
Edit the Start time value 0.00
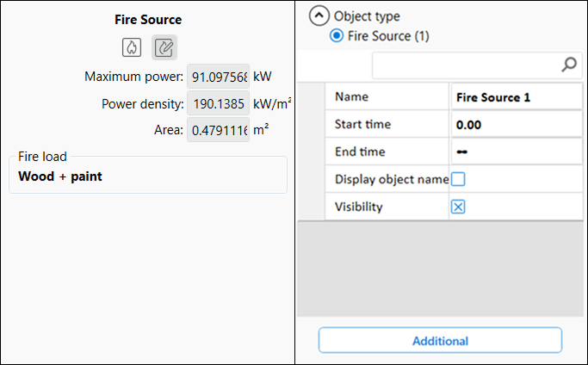[517, 125]
